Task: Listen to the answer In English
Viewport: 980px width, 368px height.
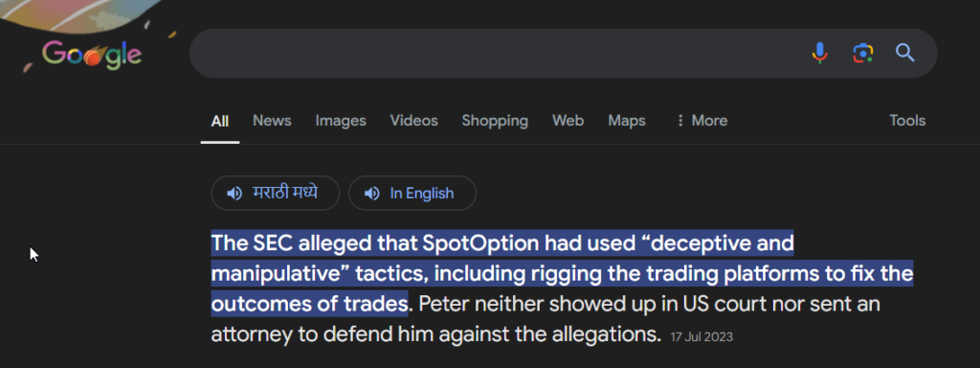Action: click(412, 193)
